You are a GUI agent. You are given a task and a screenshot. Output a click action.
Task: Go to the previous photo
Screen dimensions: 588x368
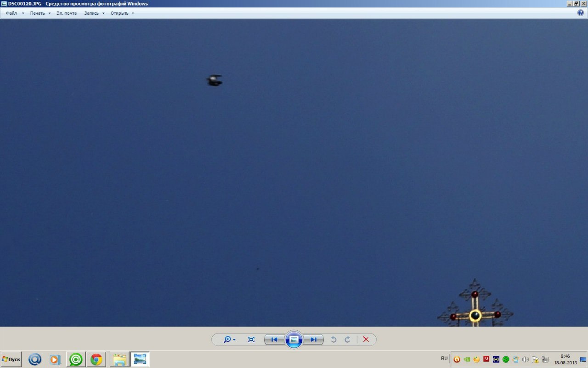coord(274,339)
